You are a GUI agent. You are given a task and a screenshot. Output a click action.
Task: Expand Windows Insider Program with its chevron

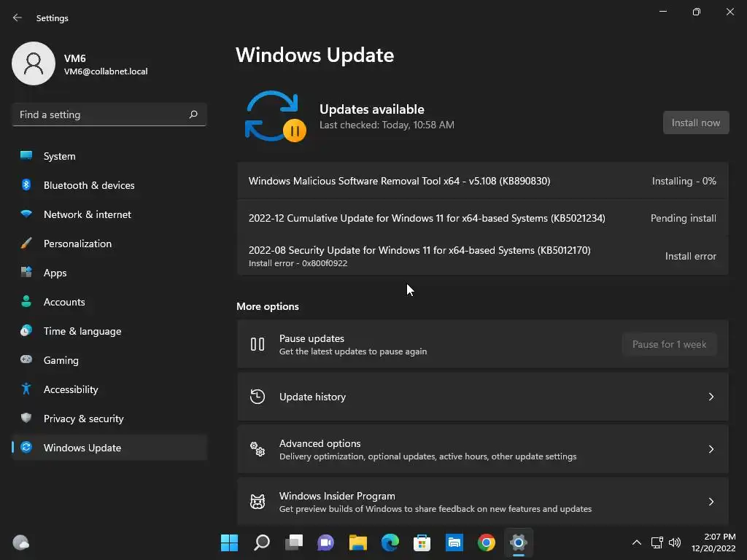[711, 502]
